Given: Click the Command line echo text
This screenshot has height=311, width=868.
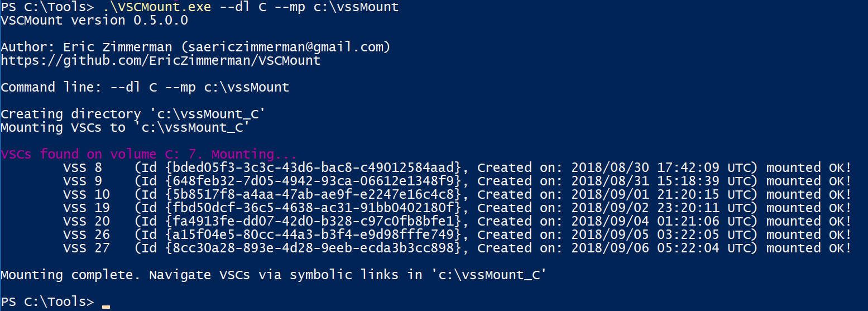Looking at the screenshot, I should coord(145,88).
